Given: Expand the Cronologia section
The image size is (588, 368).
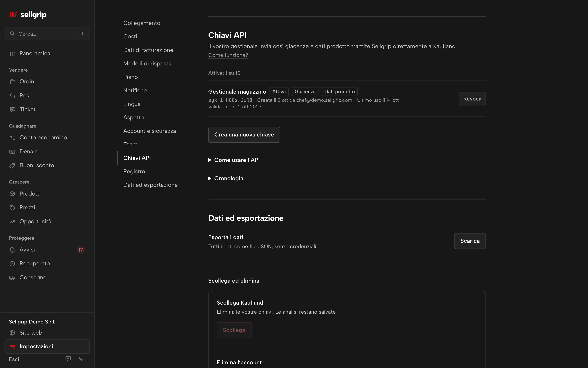Looking at the screenshot, I should tap(226, 178).
